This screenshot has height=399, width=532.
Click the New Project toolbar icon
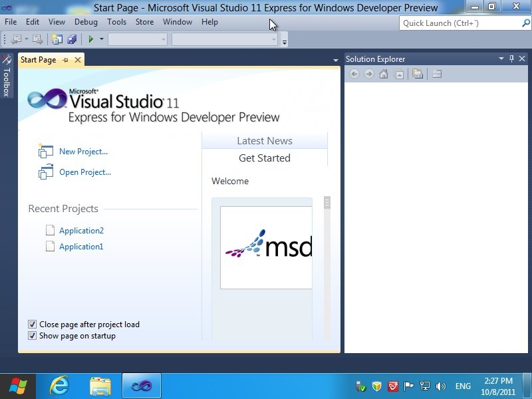point(57,39)
